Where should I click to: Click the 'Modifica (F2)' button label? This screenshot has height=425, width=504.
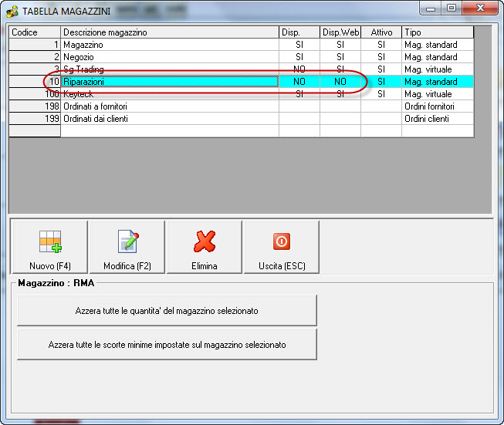[127, 266]
